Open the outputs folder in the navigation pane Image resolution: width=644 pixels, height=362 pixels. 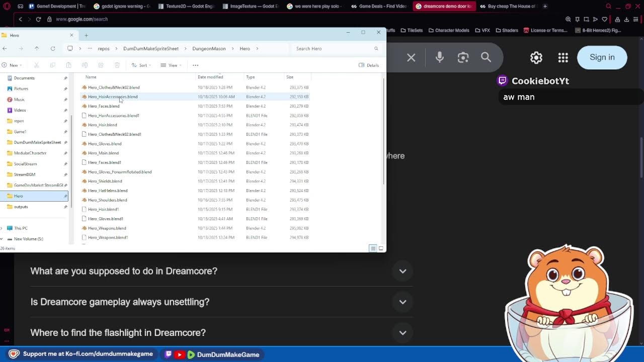click(21, 207)
